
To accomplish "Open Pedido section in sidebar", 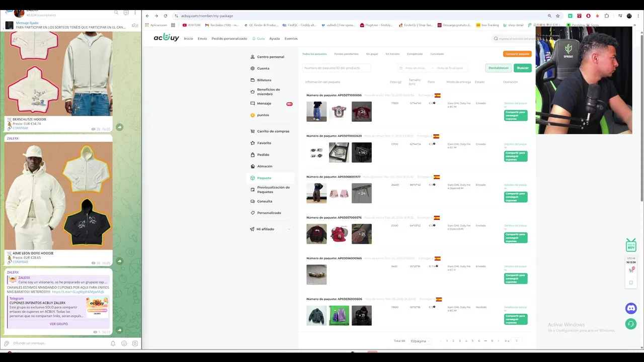I will click(x=263, y=154).
